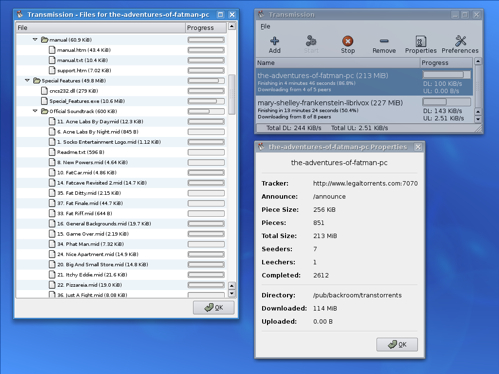Click file icon of 6. Acne Labs By Night.mid
The image size is (499, 374).
pos(52,132)
